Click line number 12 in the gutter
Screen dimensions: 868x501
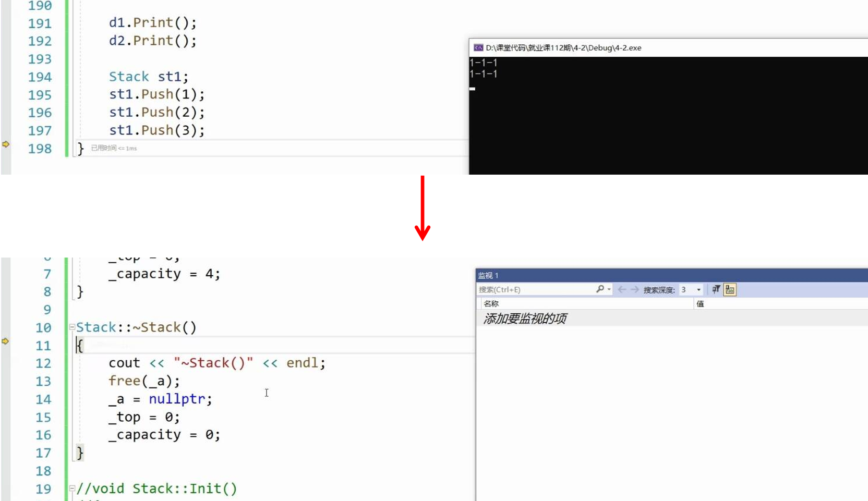pyautogui.click(x=43, y=363)
